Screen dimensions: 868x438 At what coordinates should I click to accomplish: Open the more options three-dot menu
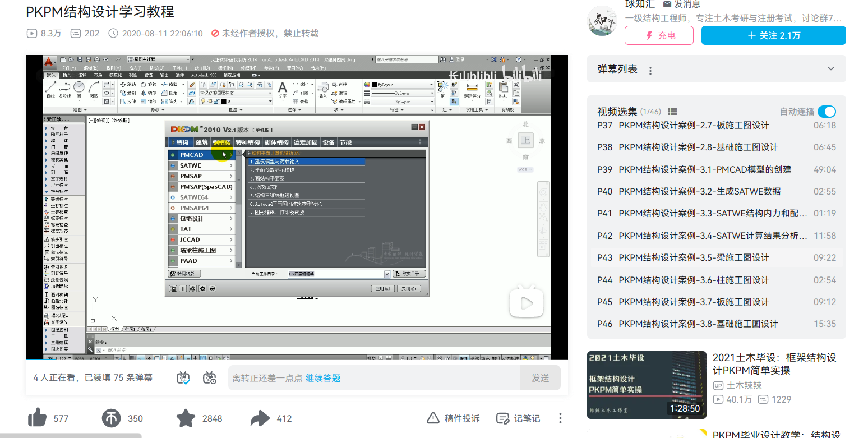(560, 418)
